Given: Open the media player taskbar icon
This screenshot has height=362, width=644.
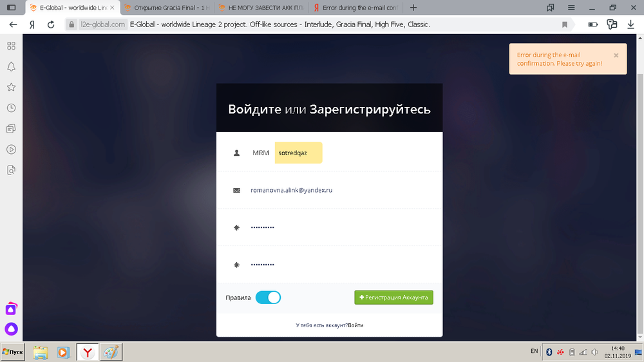Looking at the screenshot, I should pos(63,352).
